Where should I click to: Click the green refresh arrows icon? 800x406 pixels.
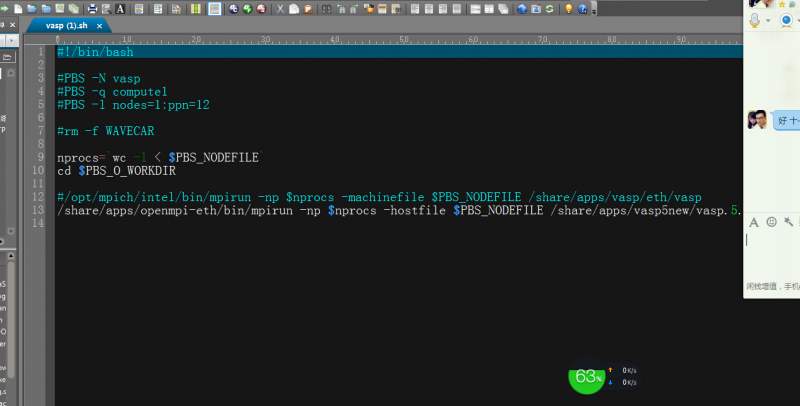tap(549, 9)
